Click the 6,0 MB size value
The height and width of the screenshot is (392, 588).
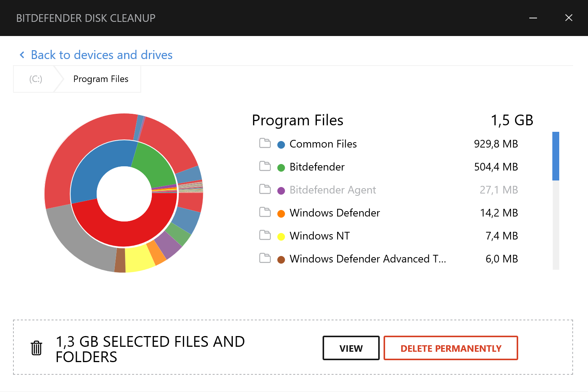pos(502,259)
